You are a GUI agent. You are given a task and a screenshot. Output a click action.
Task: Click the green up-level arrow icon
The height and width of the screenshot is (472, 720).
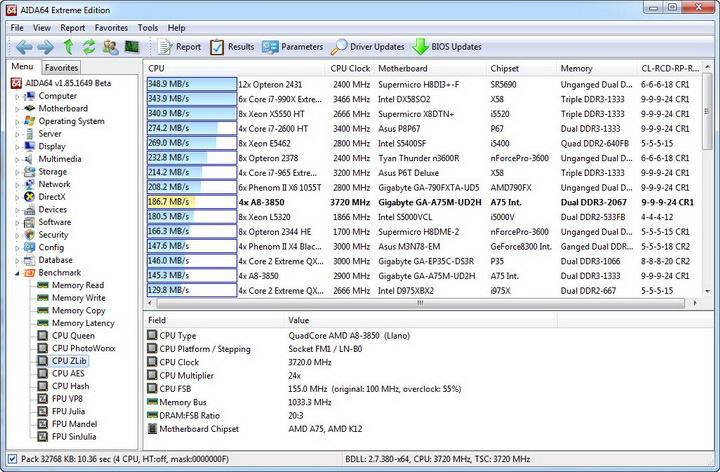pyautogui.click(x=68, y=47)
